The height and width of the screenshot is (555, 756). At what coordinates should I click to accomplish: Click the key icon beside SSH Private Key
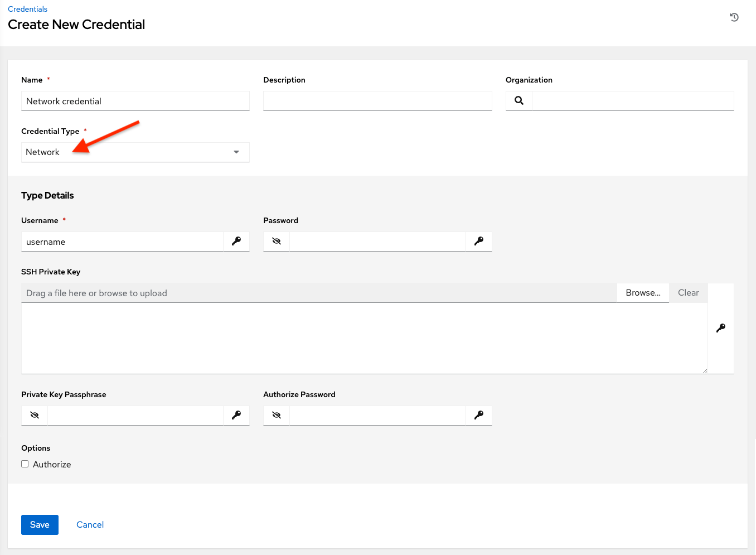coord(720,328)
